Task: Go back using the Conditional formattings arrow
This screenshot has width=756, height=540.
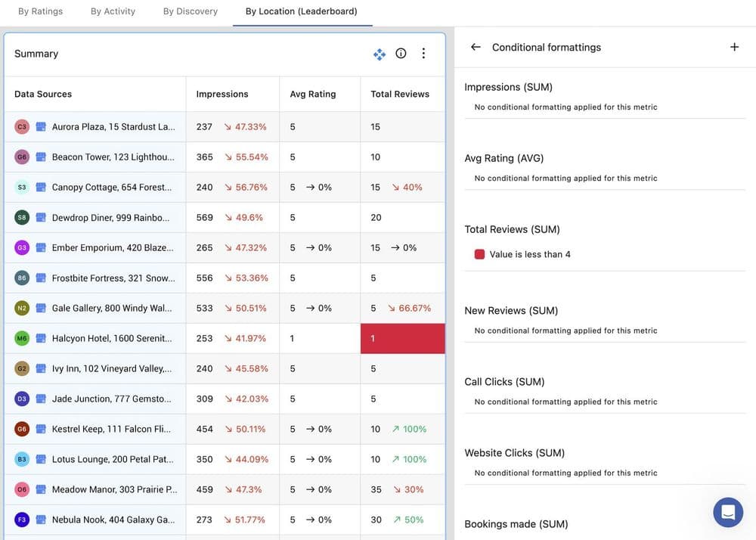Action: point(476,47)
